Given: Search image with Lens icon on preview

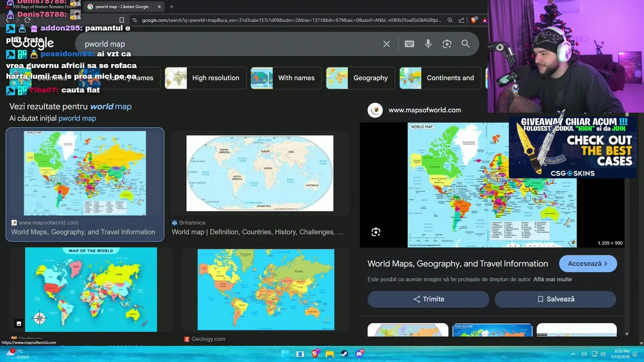Looking at the screenshot, I should [376, 232].
